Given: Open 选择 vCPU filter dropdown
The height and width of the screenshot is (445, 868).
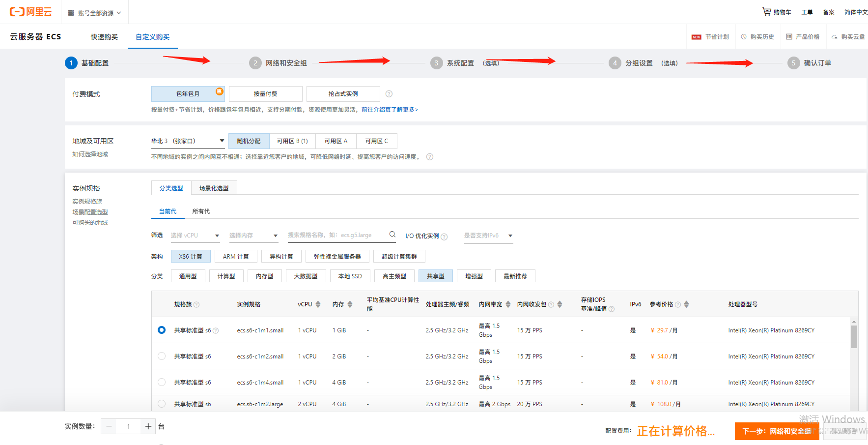Looking at the screenshot, I should point(195,236).
